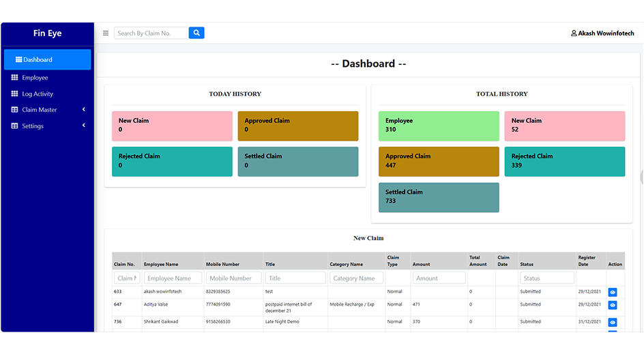Expand the Claim Master submenu chevron
The height and width of the screenshot is (352, 644).
click(x=84, y=109)
